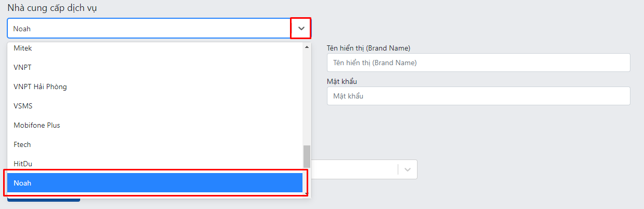Click the Nhà cung cấp dịch vụ label
This screenshot has height=209, width=644.
52,8
